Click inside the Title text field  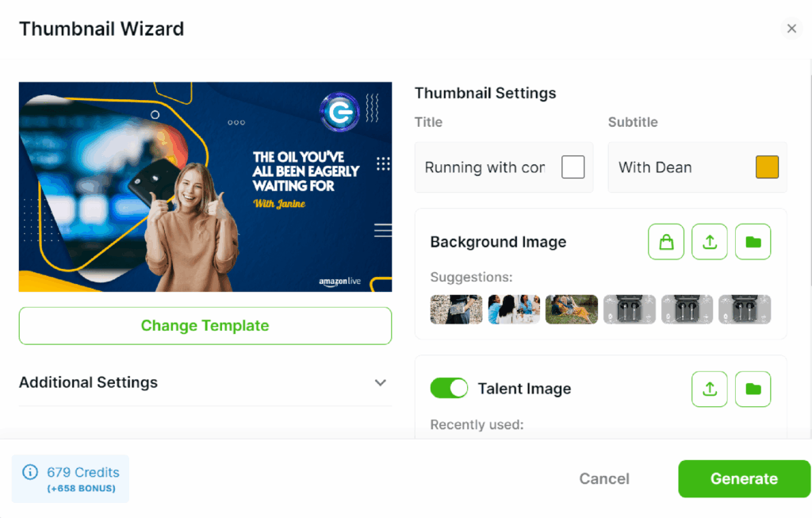484,167
